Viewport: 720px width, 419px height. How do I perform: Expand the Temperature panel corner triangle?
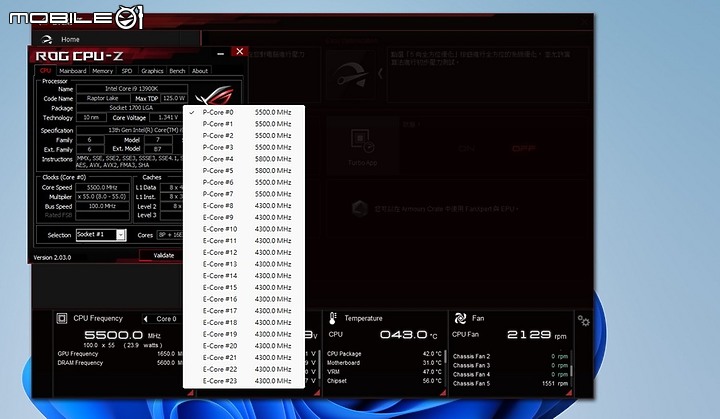click(x=443, y=393)
